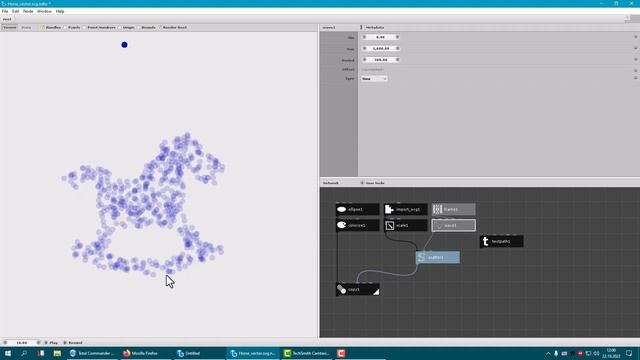The width and height of the screenshot is (640, 360).
Task: Click the Play button
Action: (51, 343)
